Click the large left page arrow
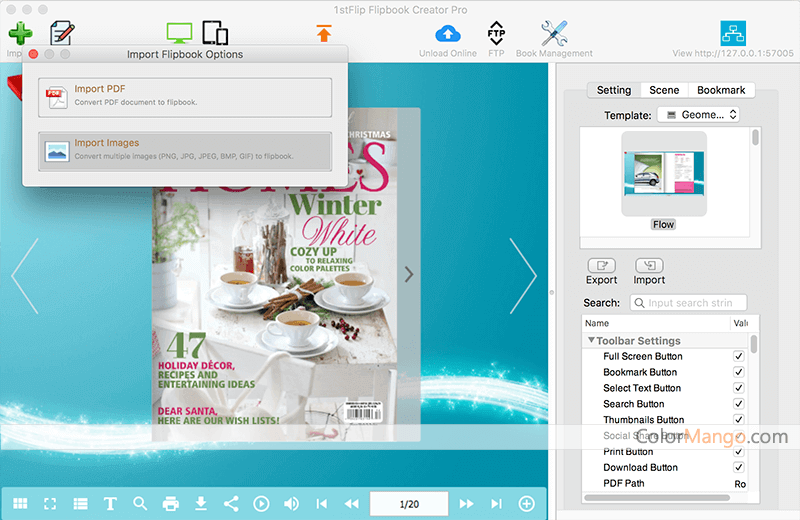800x520 pixels. [25, 276]
